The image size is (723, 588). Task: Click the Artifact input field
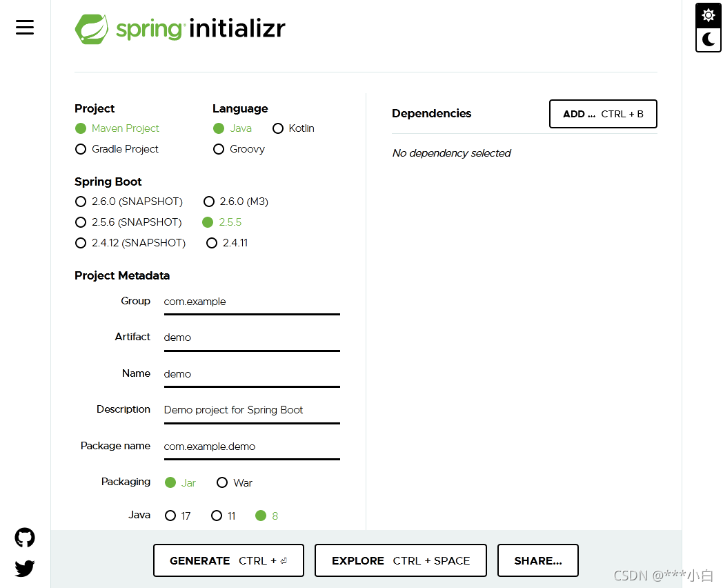point(252,338)
